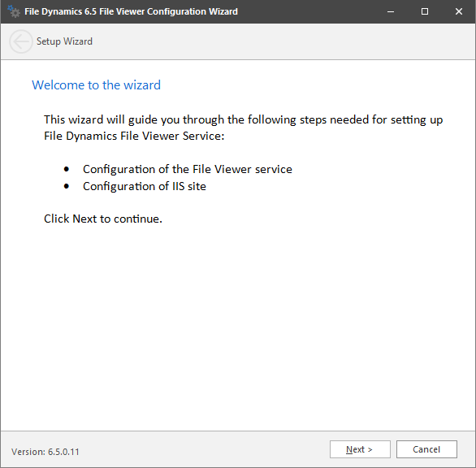The width and height of the screenshot is (476, 468).
Task: Minimize the wizard window
Action: (x=391, y=11)
